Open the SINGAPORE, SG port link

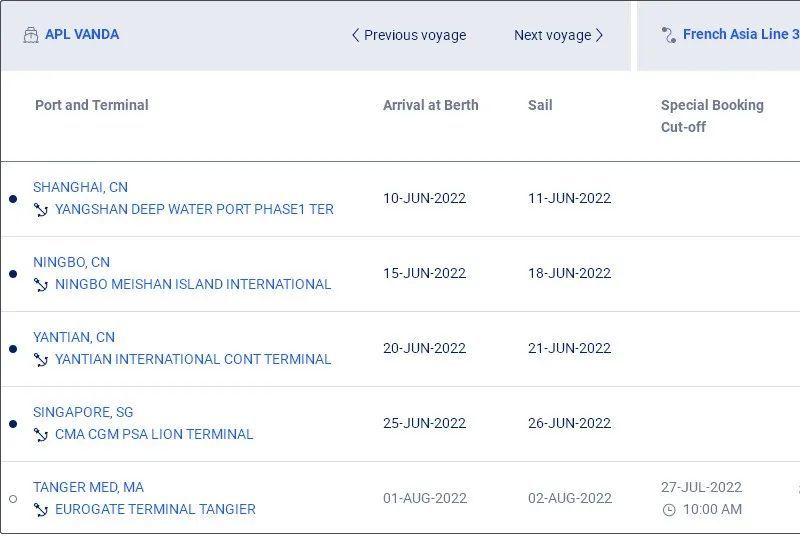pos(83,412)
